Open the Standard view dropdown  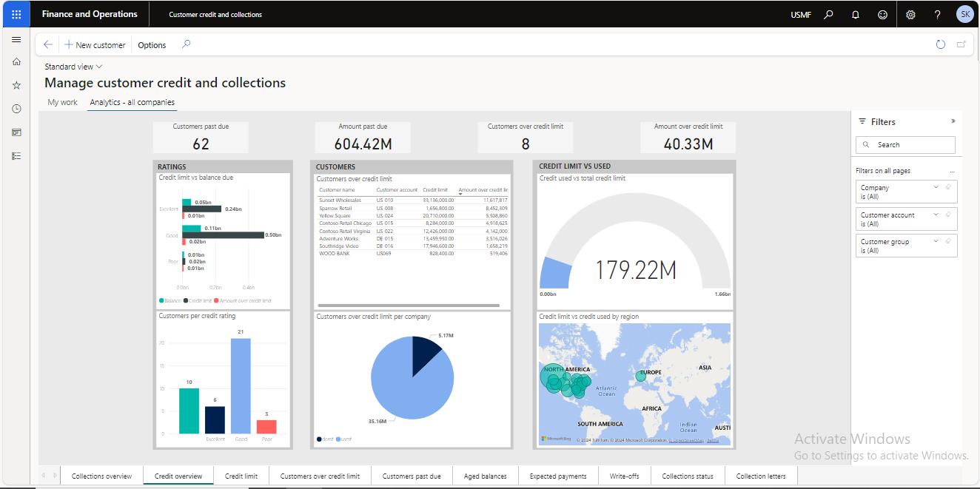click(x=73, y=67)
